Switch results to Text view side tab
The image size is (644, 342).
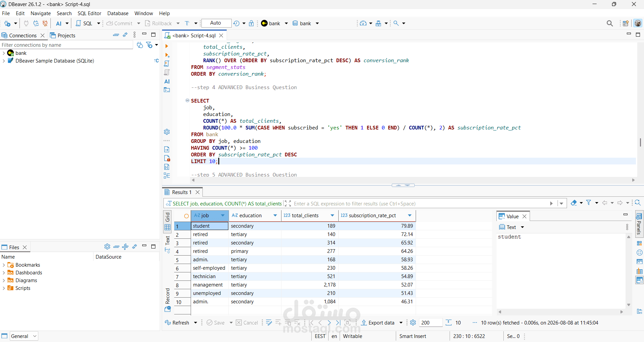(167, 244)
